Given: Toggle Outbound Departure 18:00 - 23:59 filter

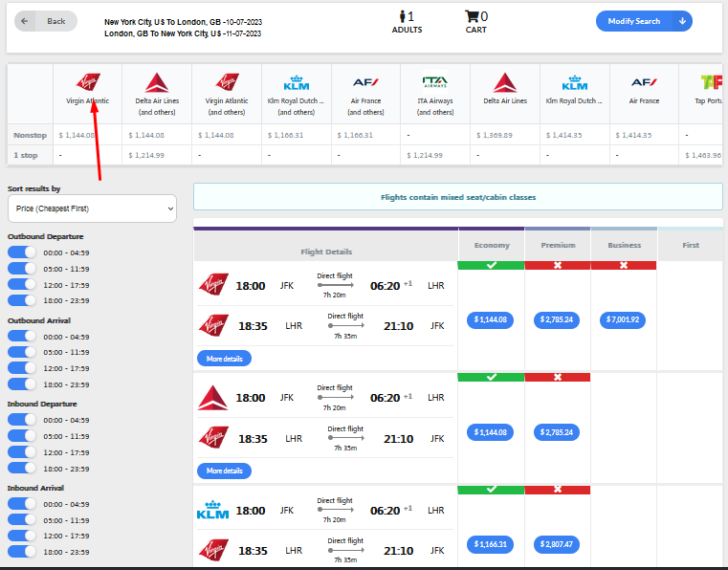Looking at the screenshot, I should (21, 300).
